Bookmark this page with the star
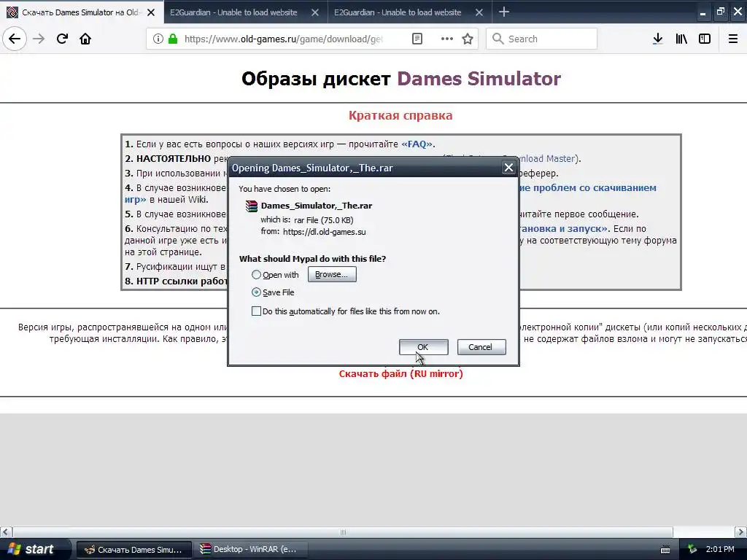The width and height of the screenshot is (747, 560). point(468,39)
